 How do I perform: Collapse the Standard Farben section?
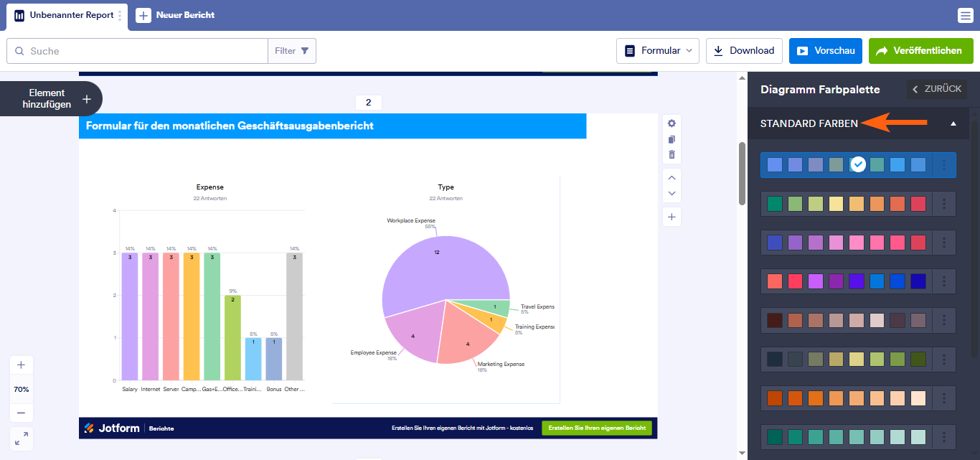point(953,123)
